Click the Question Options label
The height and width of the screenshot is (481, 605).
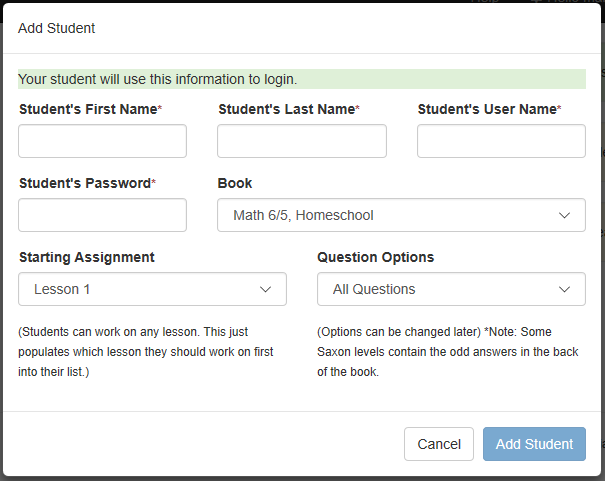click(x=375, y=257)
